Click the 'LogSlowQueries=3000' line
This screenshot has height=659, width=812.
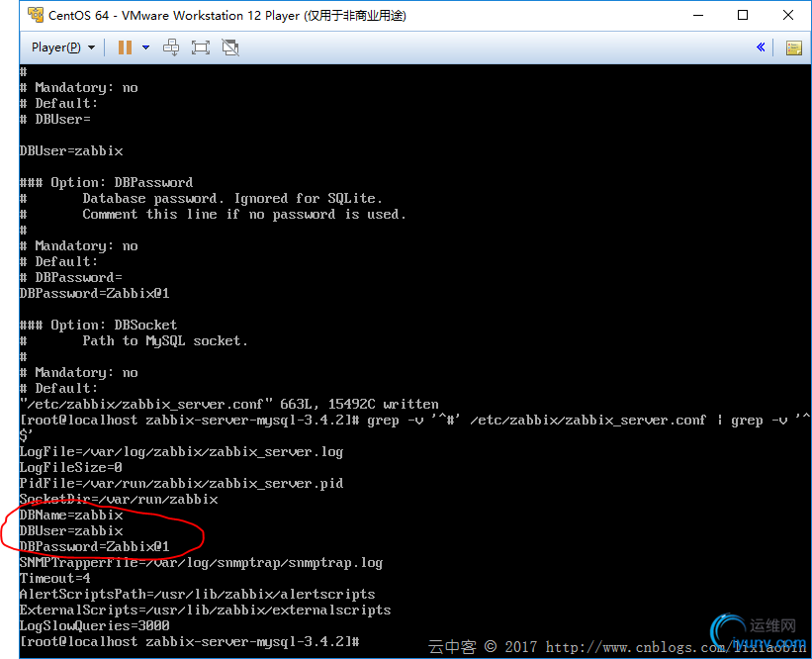(95, 625)
